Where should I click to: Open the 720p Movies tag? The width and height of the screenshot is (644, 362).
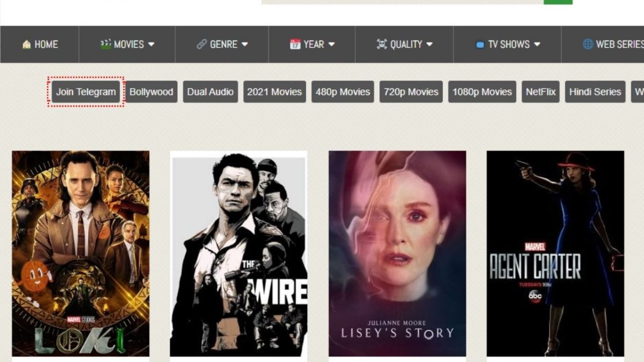pyautogui.click(x=411, y=92)
